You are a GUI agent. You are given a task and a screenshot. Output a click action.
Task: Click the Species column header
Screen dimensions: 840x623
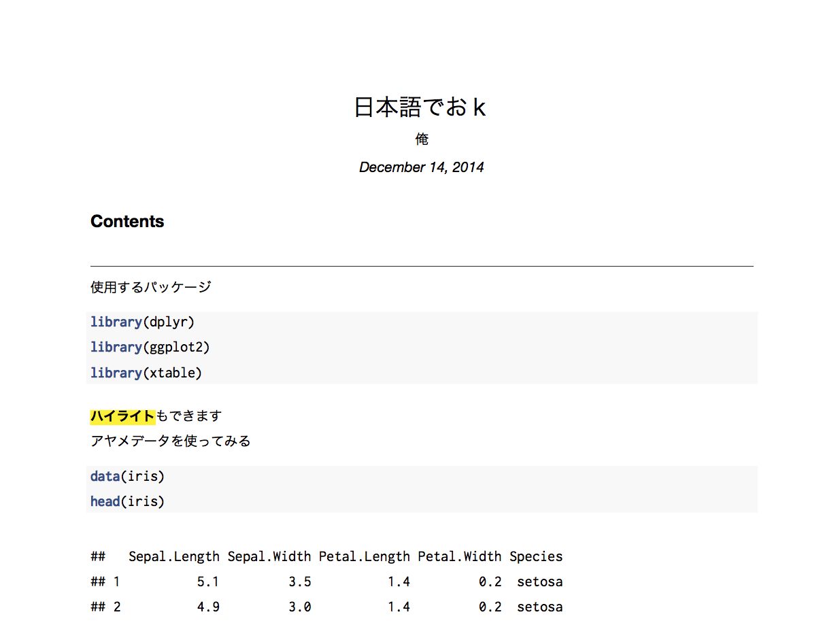click(536, 556)
